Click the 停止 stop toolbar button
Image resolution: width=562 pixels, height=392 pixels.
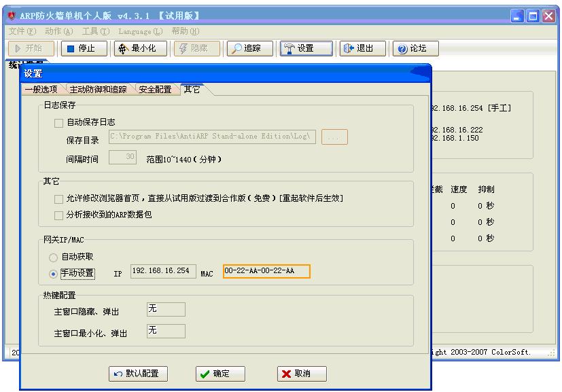coord(84,48)
